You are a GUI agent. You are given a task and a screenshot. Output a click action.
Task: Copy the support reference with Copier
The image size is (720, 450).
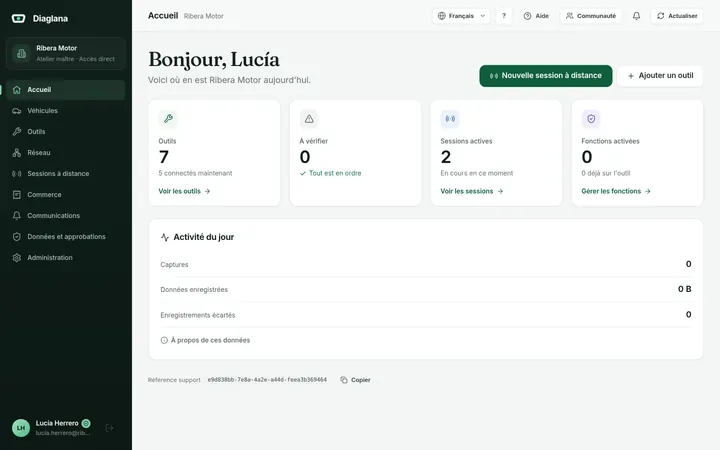[355, 380]
